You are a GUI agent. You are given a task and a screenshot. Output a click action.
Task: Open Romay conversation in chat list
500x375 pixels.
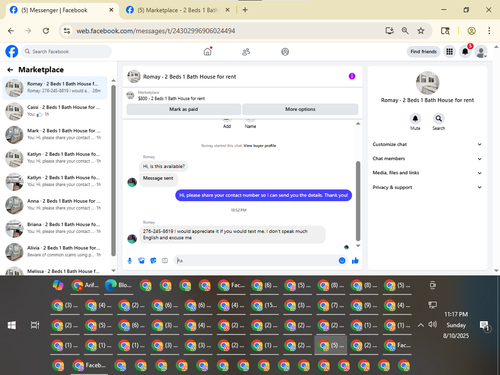coord(55,88)
